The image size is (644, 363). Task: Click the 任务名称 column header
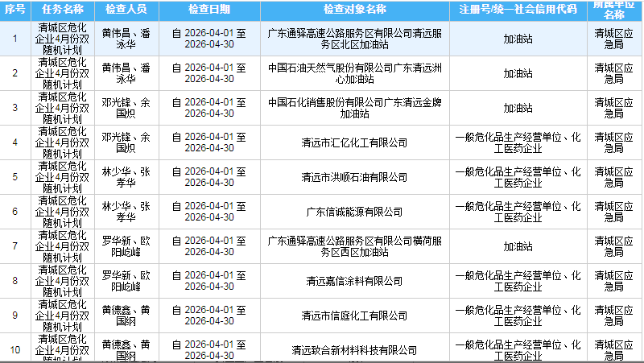61,10
